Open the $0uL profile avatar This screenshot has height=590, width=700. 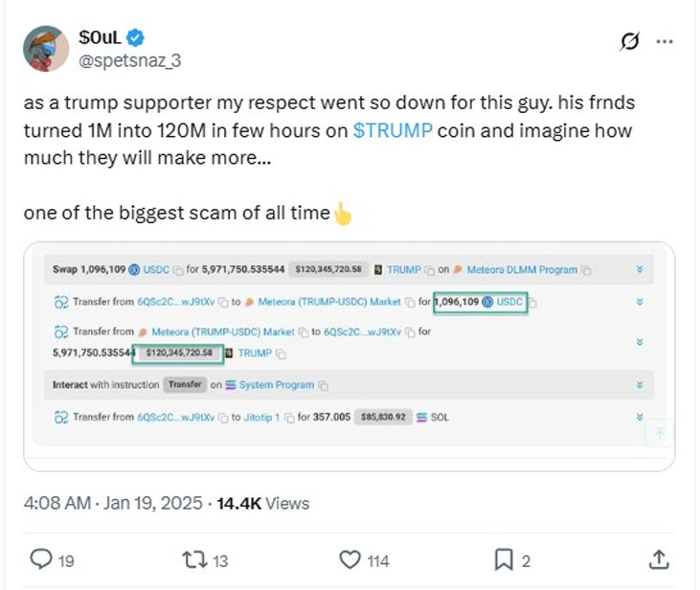tap(46, 48)
